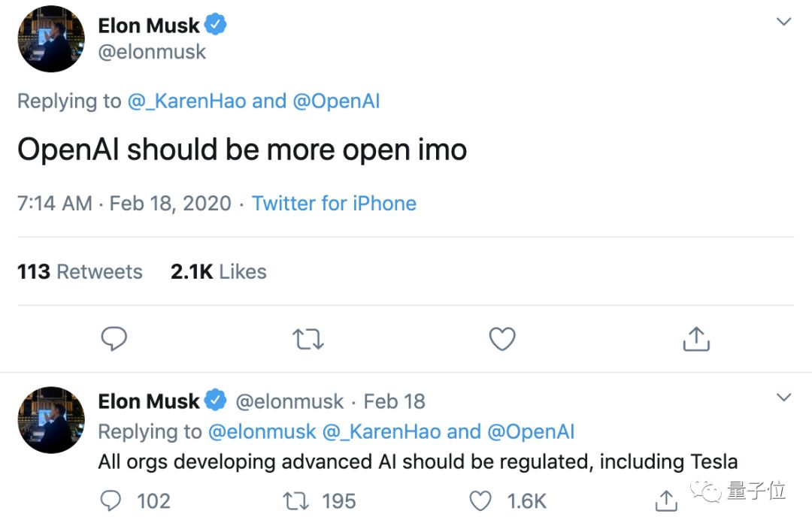812x526 pixels.
Task: Like the 'OpenAI should be more open' tweet
Action: pyautogui.click(x=501, y=339)
